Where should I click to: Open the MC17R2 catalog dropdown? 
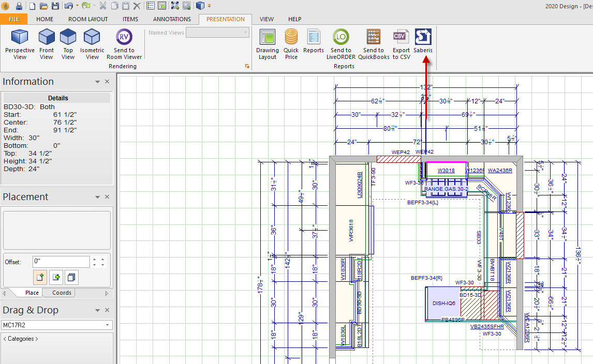pyautogui.click(x=108, y=325)
